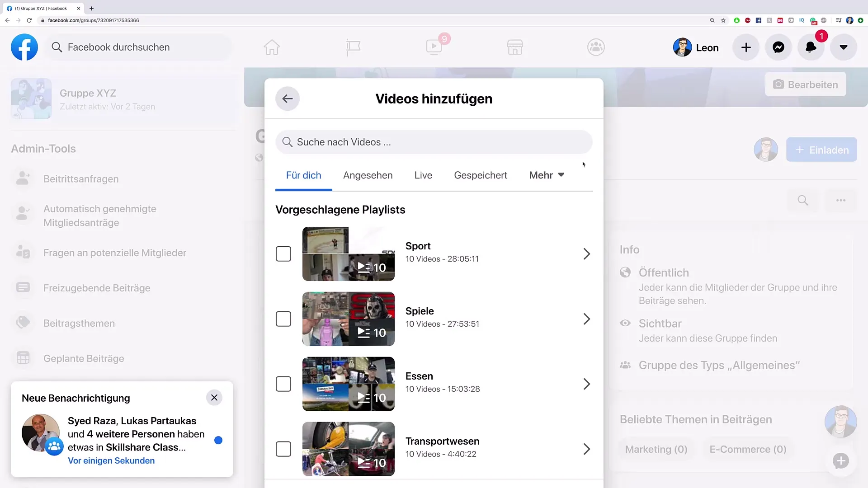Click the Spiele playlist thumbnail
The height and width of the screenshot is (488, 868).
(348, 318)
